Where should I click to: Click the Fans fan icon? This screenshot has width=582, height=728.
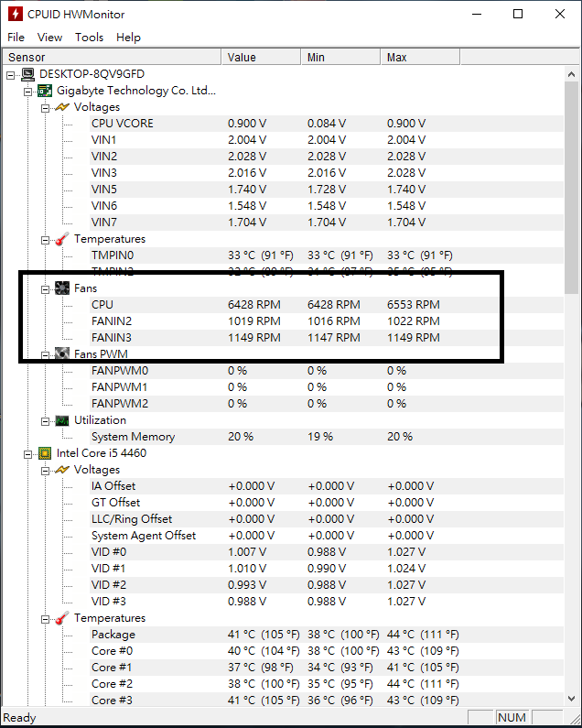coord(62,288)
